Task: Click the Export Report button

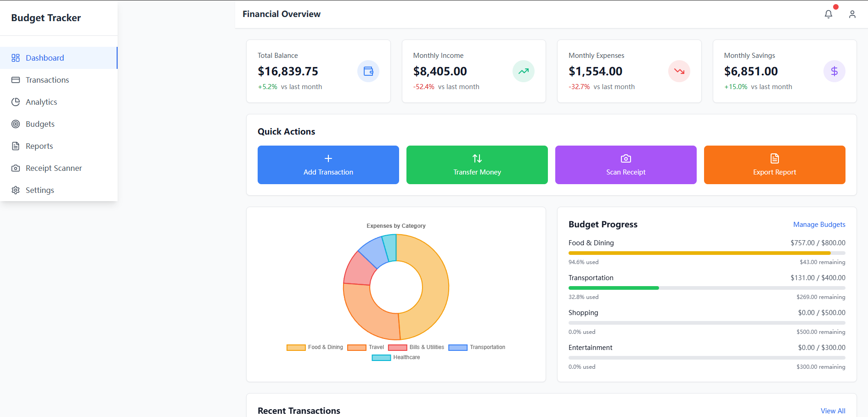Action: pos(774,165)
